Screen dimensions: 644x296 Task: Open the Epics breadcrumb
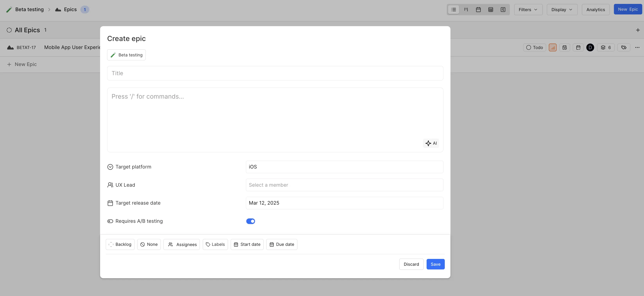66,10
